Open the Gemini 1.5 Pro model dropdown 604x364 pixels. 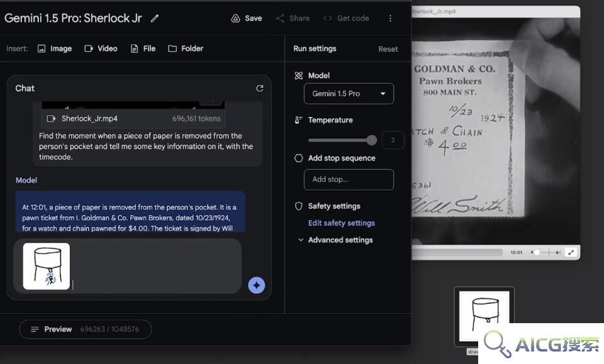point(349,94)
